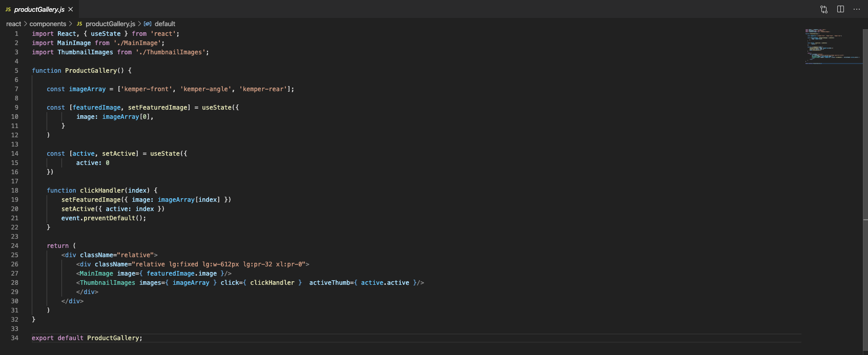Click line number 18 in the gutter
Screen dimensions: 868x355
tap(14, 191)
